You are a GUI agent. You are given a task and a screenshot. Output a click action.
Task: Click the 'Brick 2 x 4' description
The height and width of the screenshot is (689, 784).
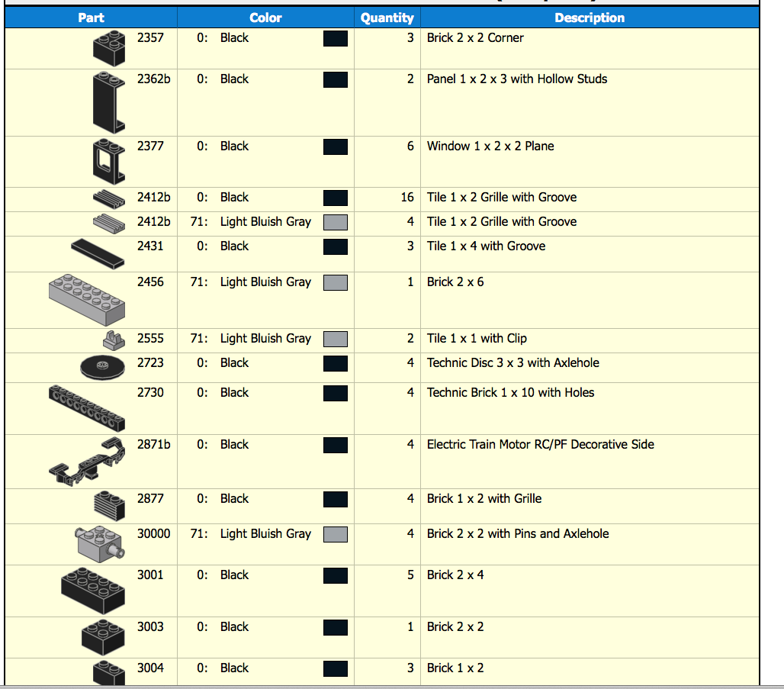coord(455,575)
